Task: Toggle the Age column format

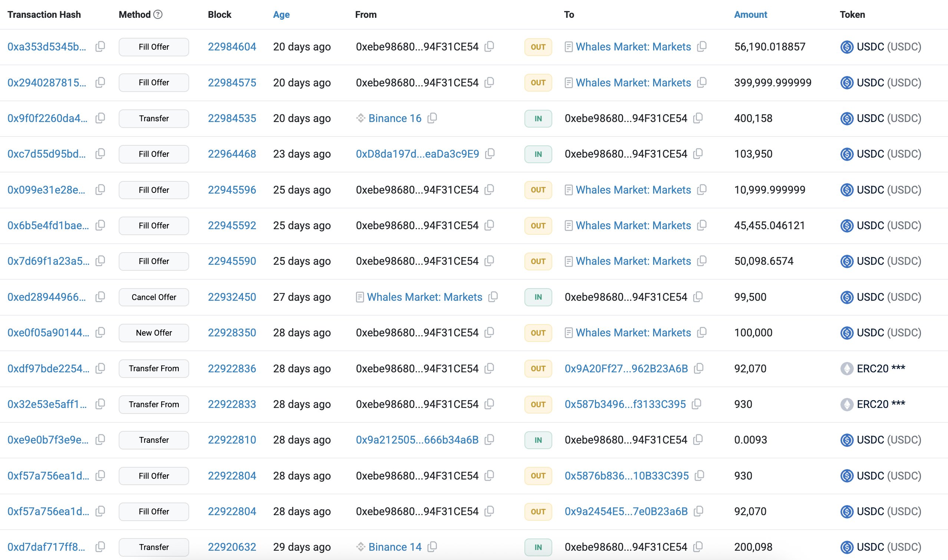Action: point(281,14)
